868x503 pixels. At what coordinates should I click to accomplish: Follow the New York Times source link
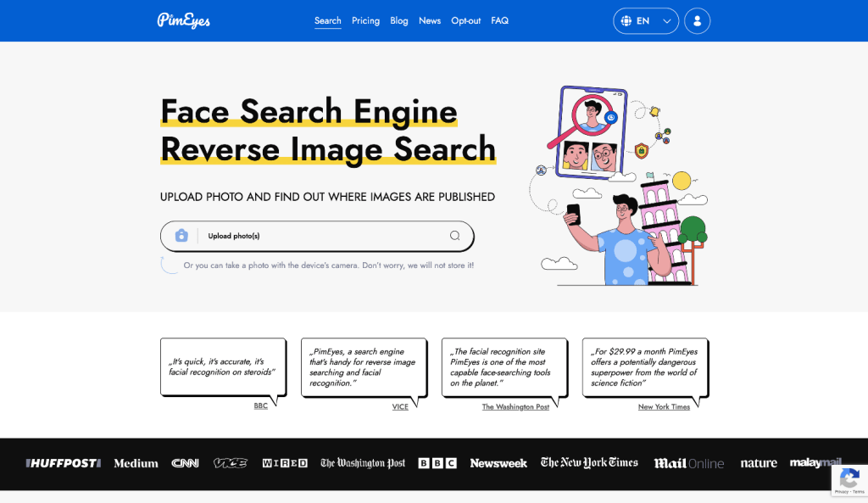tap(664, 406)
